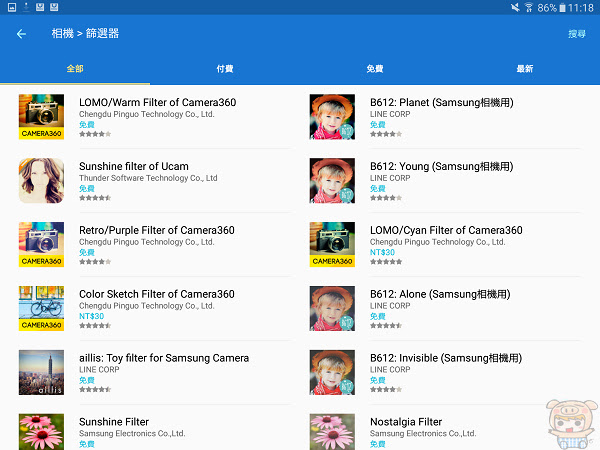600x450 pixels.
Task: Open the 搜尋 search button
Action: click(577, 34)
